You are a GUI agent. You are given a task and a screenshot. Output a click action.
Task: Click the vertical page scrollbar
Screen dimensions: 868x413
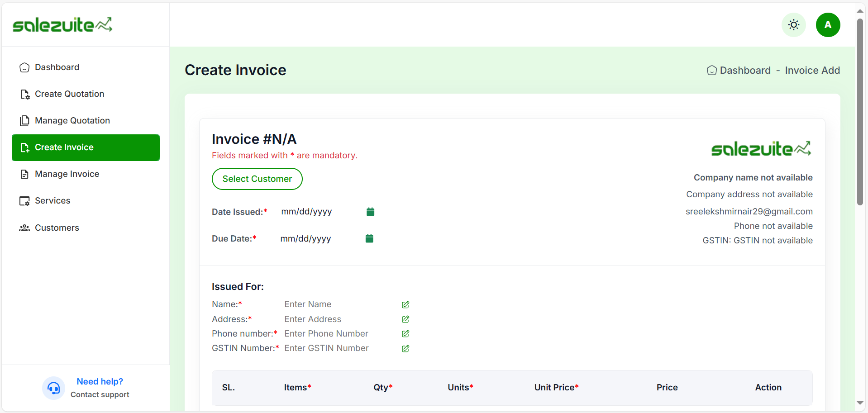[x=860, y=113]
